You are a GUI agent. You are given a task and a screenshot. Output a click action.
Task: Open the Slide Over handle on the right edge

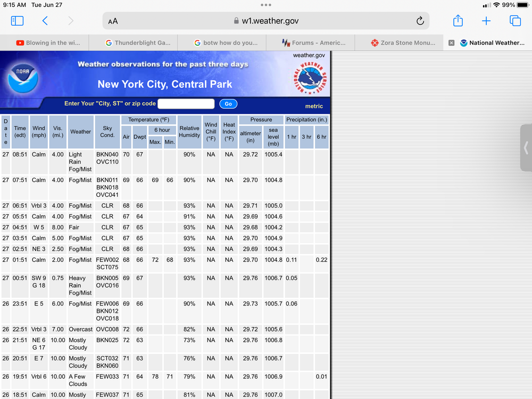click(x=526, y=148)
